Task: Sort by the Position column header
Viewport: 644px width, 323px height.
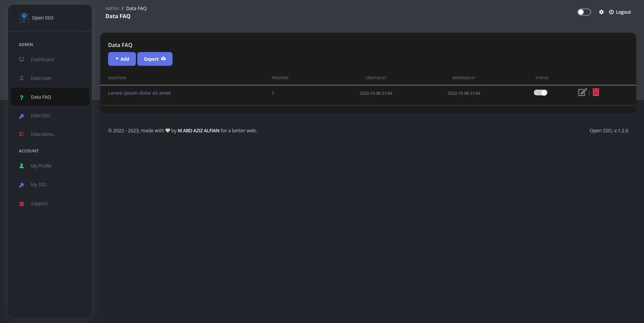Action: coord(280,78)
